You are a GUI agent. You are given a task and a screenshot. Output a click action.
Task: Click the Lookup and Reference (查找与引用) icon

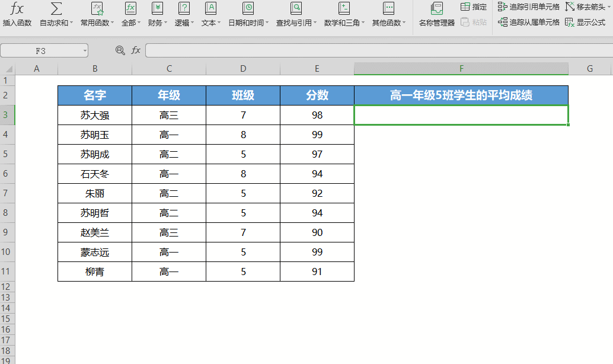[x=296, y=9]
